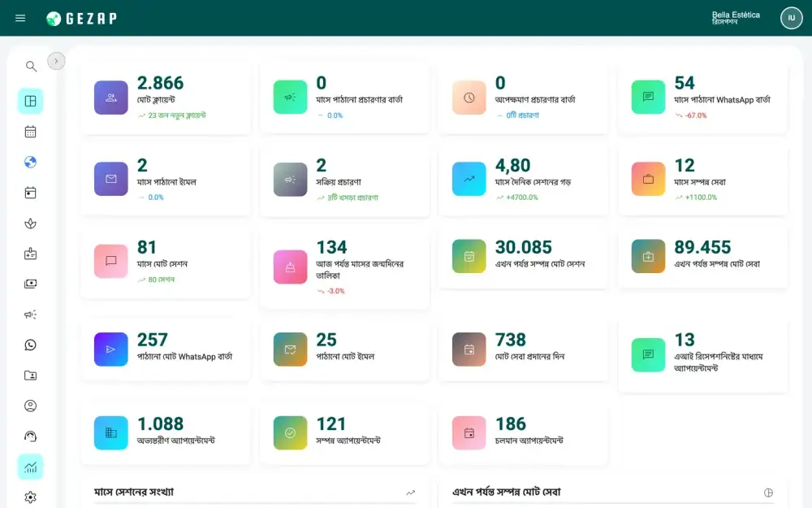Open the WhatsApp sidebar icon
The image size is (812, 508).
(31, 345)
